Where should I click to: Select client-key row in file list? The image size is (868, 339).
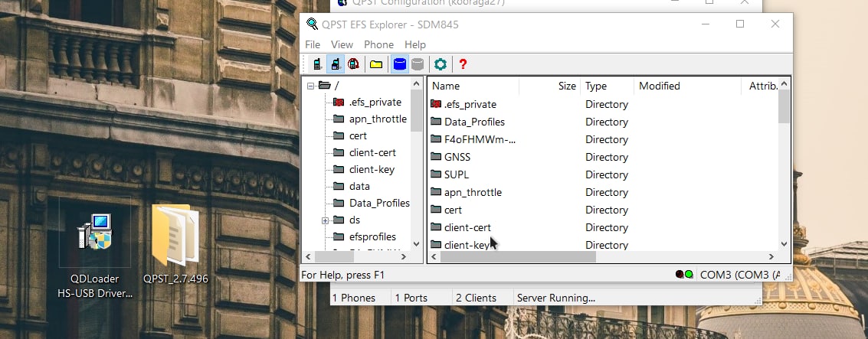[602, 245]
